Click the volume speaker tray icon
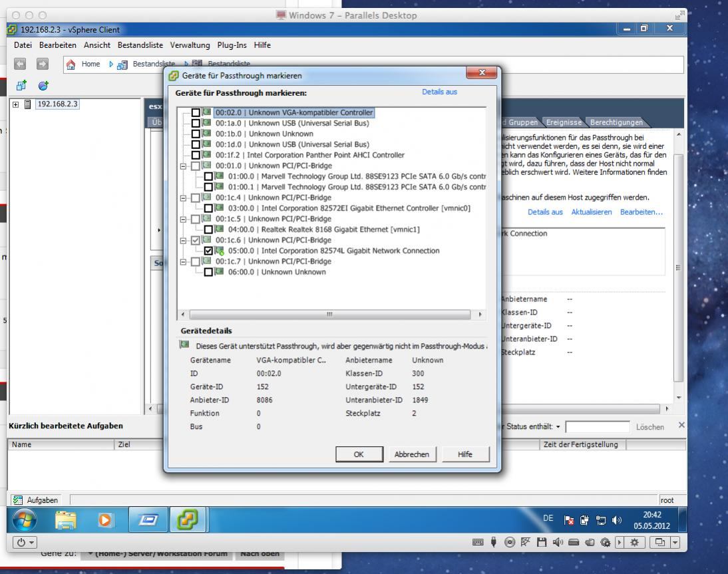This screenshot has height=574, width=728. [617, 520]
